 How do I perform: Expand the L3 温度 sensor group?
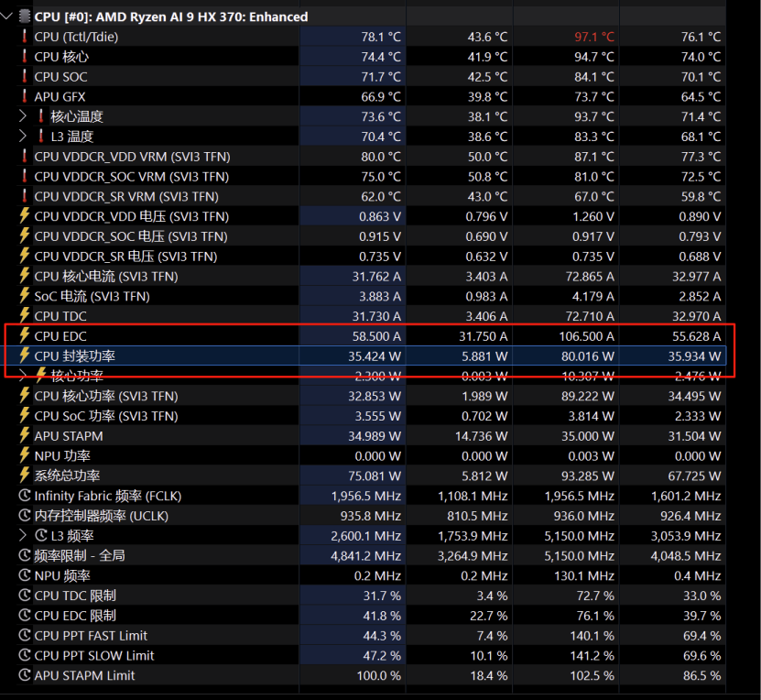(22, 137)
